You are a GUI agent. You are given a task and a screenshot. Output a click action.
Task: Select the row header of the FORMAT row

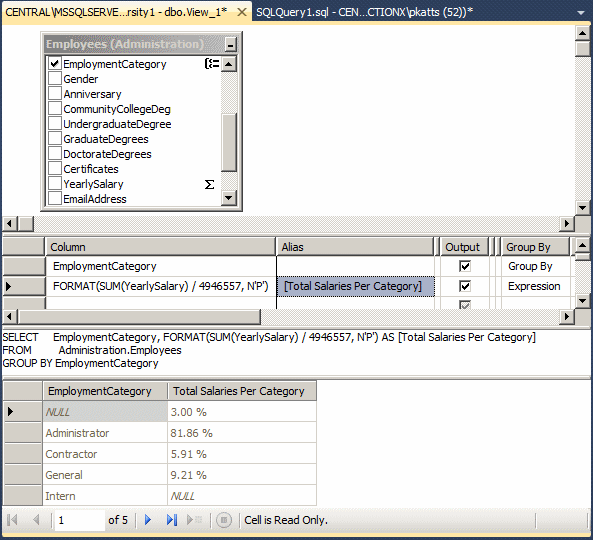coord(24,286)
